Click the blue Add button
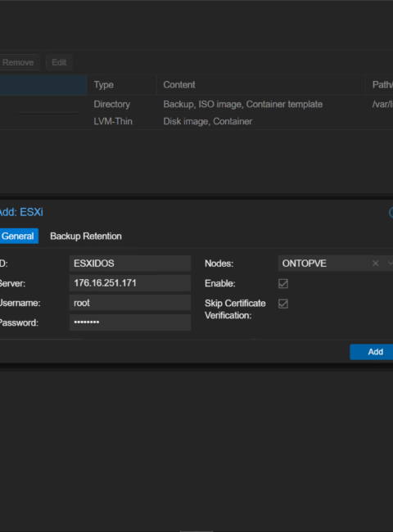Screen dimensions: 393x532 click(372, 352)
